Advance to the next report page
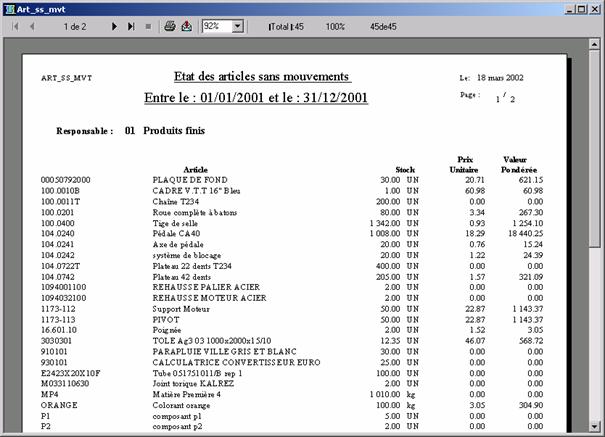 pyautogui.click(x=115, y=26)
